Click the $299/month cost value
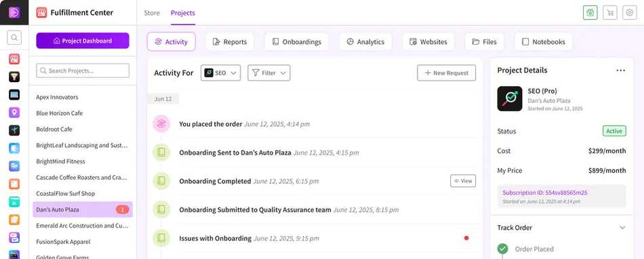This screenshot has height=259, width=644. 607,151
